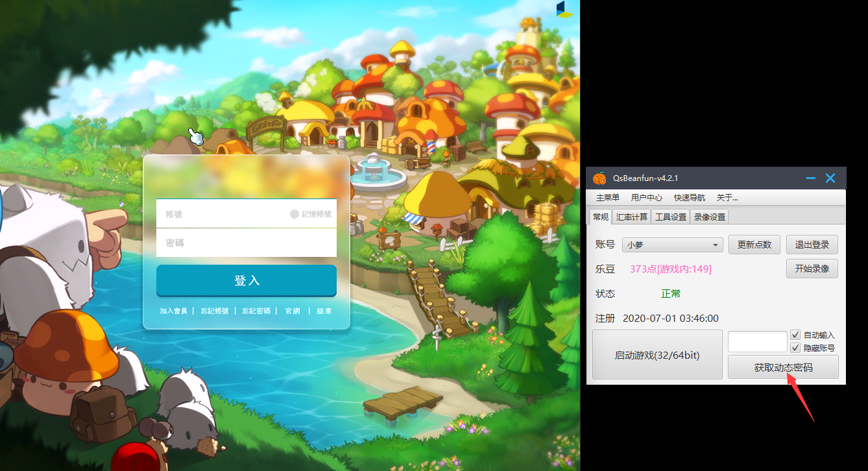The height and width of the screenshot is (471, 868).
Task: Toggle the 自动输入 checkbox
Action: point(796,335)
